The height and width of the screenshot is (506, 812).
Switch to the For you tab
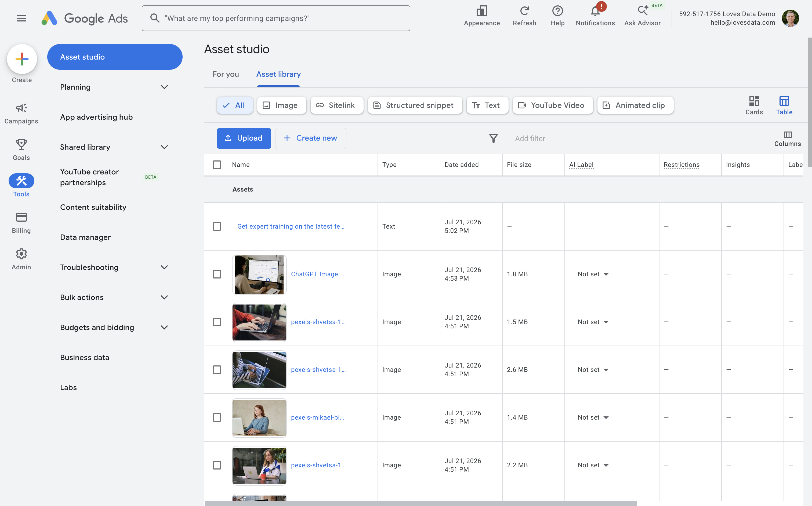[226, 74]
